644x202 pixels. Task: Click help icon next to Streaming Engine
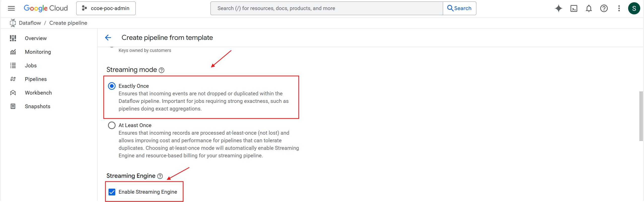[x=160, y=176]
